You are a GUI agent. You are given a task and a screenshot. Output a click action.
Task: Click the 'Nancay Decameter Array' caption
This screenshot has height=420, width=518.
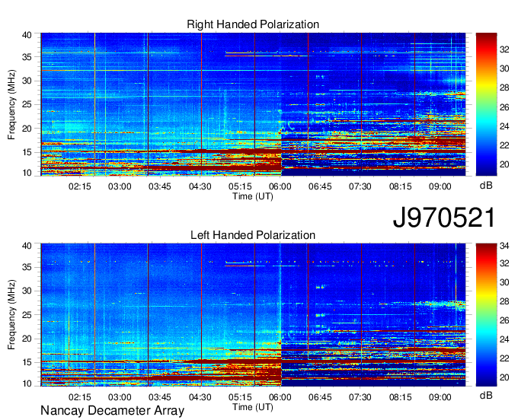click(112, 411)
